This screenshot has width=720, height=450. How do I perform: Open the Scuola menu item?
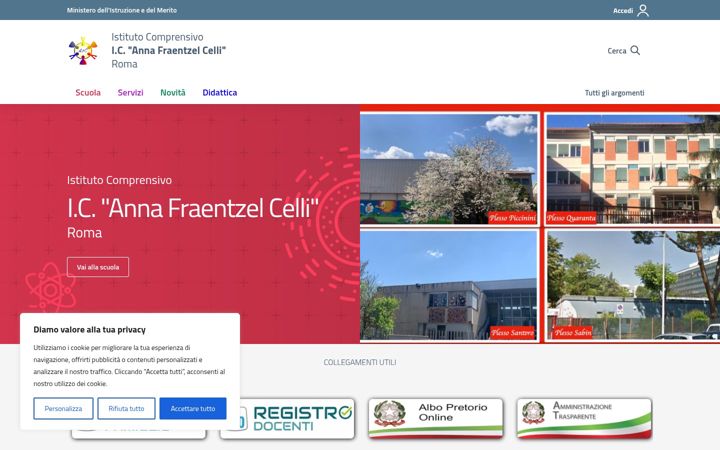click(88, 92)
